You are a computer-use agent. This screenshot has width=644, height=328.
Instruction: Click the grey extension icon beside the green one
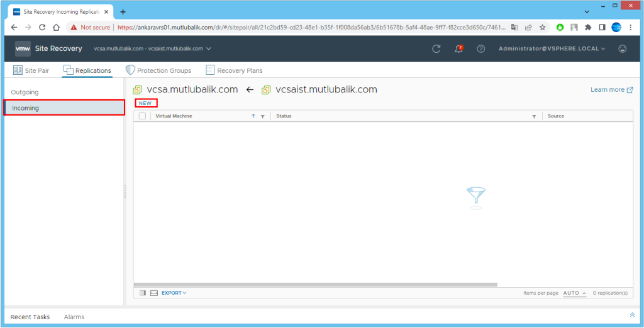(x=574, y=28)
